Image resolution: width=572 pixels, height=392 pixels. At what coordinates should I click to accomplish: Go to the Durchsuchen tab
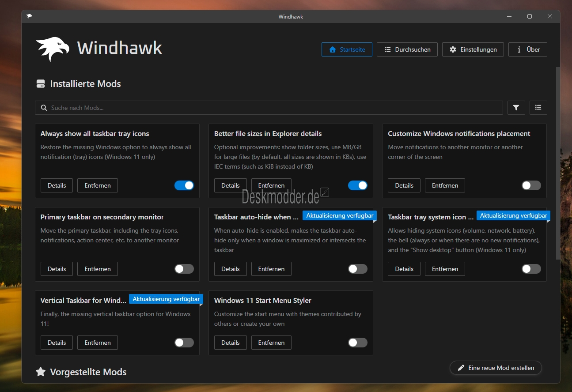[x=407, y=49]
